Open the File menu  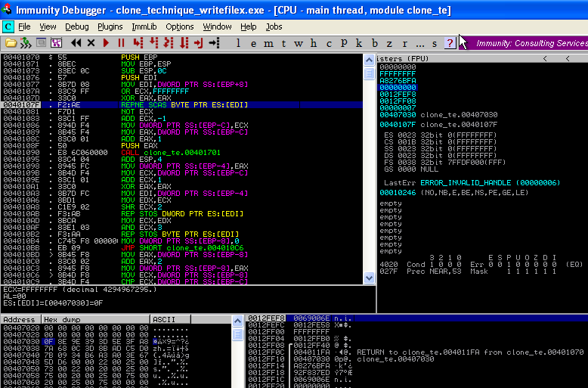pyautogui.click(x=24, y=26)
